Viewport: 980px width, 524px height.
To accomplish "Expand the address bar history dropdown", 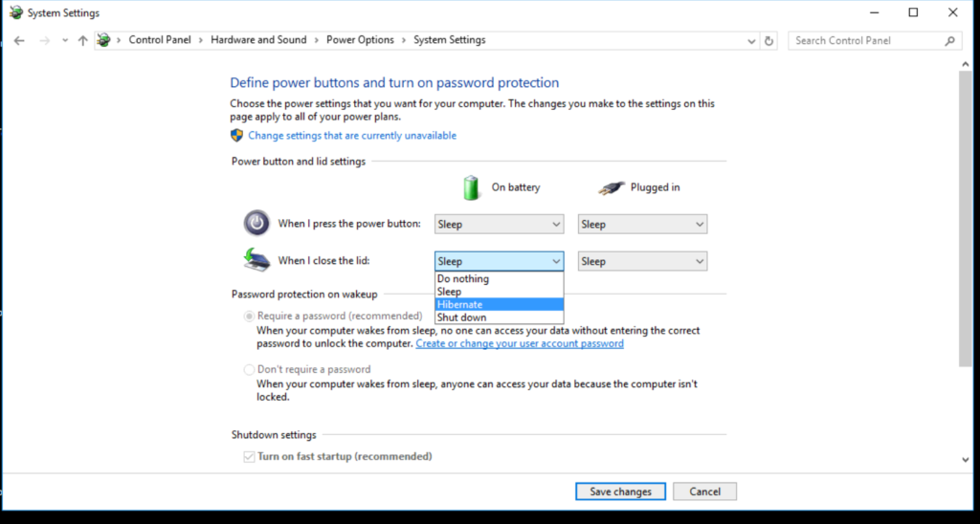I will (751, 41).
